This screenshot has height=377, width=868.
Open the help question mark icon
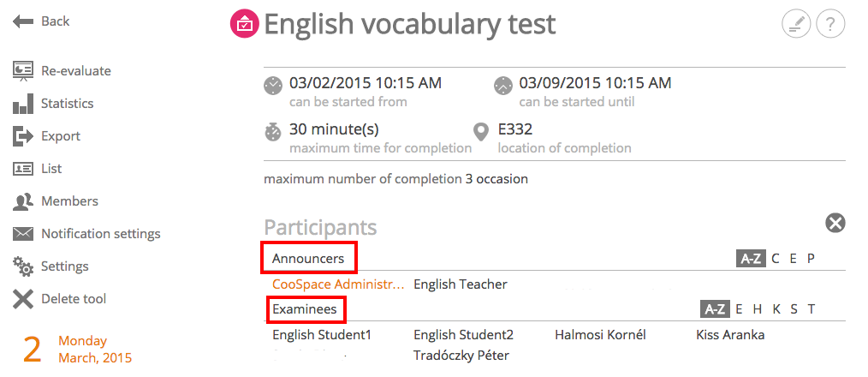(x=830, y=24)
